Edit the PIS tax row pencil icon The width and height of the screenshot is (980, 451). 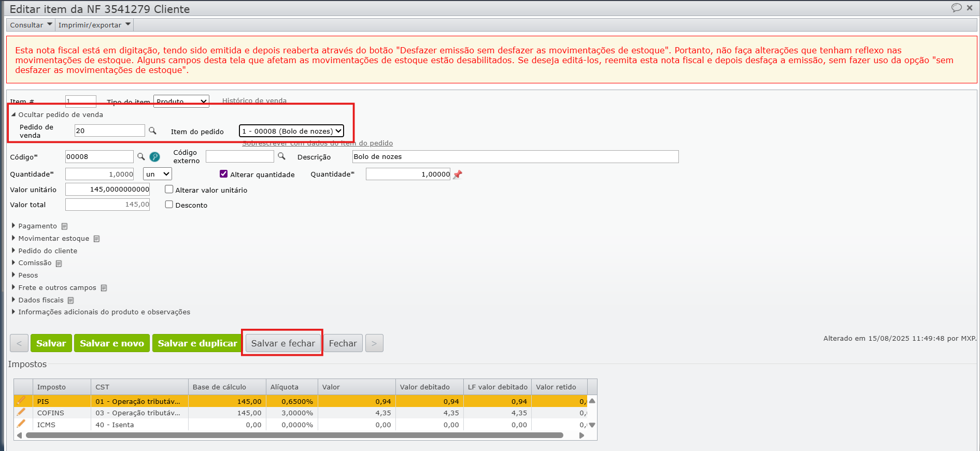[x=21, y=401]
